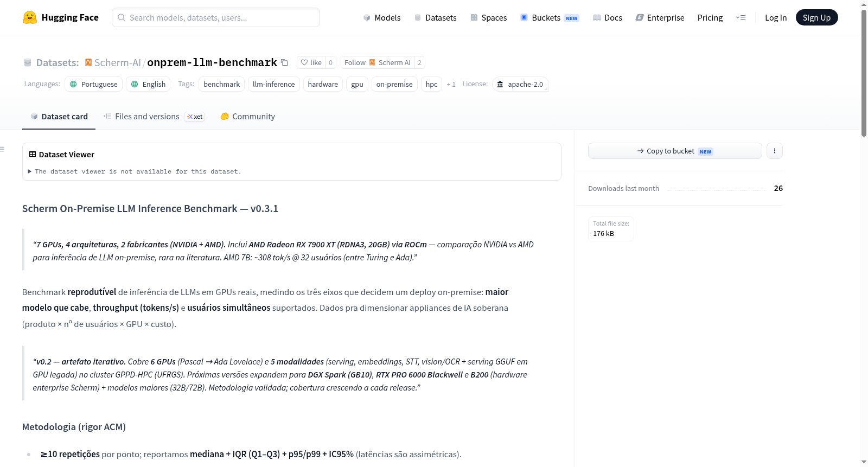Select the benchmark tag
Viewport: 868px width, 467px height.
click(222, 84)
